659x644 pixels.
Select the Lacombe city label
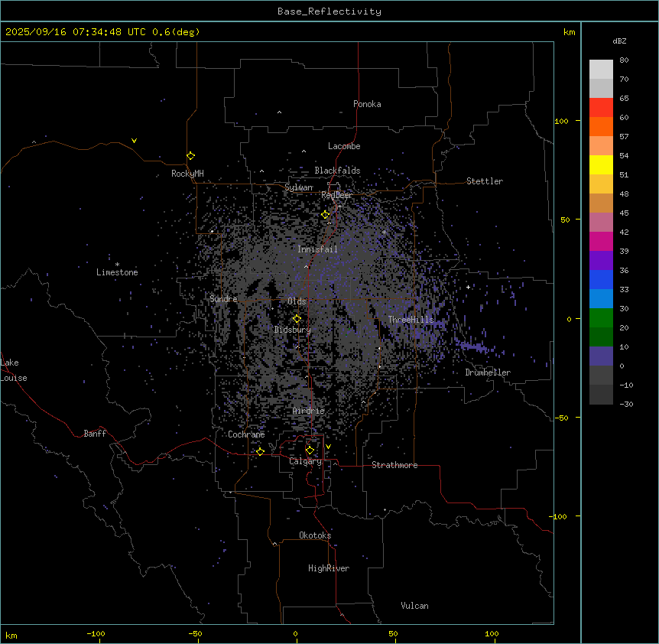coord(344,146)
